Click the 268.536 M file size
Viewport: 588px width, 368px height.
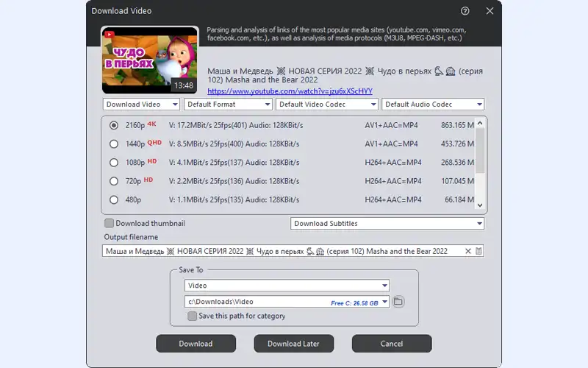pyautogui.click(x=457, y=163)
